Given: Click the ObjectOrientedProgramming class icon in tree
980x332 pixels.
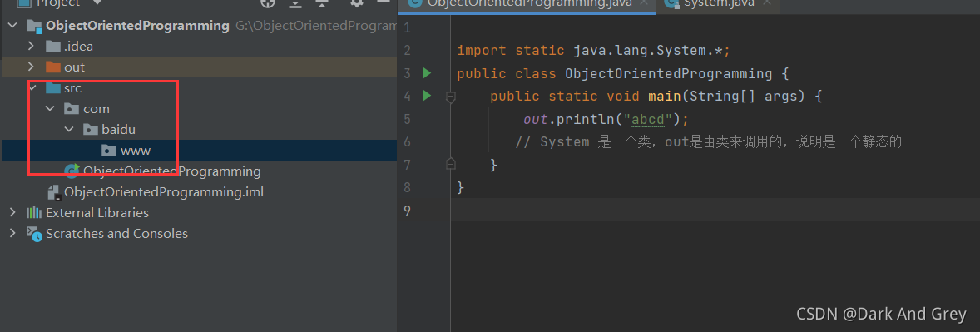Looking at the screenshot, I should pos(72,171).
